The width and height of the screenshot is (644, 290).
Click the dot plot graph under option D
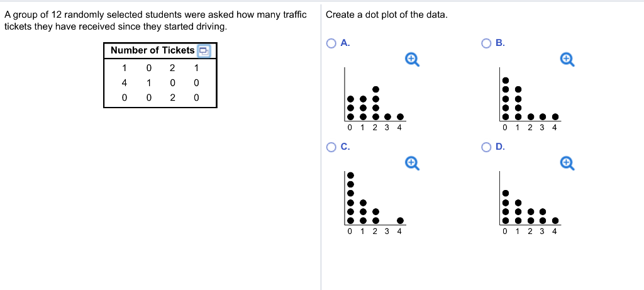tap(530, 203)
